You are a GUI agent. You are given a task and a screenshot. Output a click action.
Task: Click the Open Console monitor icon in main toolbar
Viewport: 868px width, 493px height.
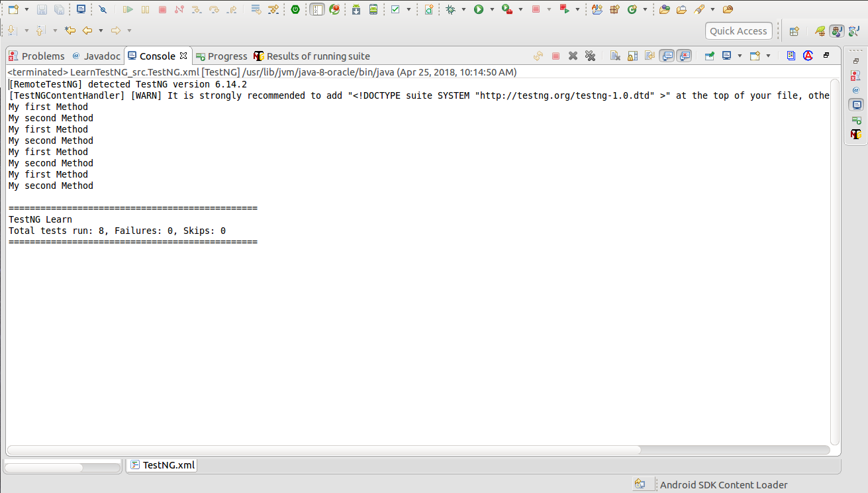click(81, 9)
